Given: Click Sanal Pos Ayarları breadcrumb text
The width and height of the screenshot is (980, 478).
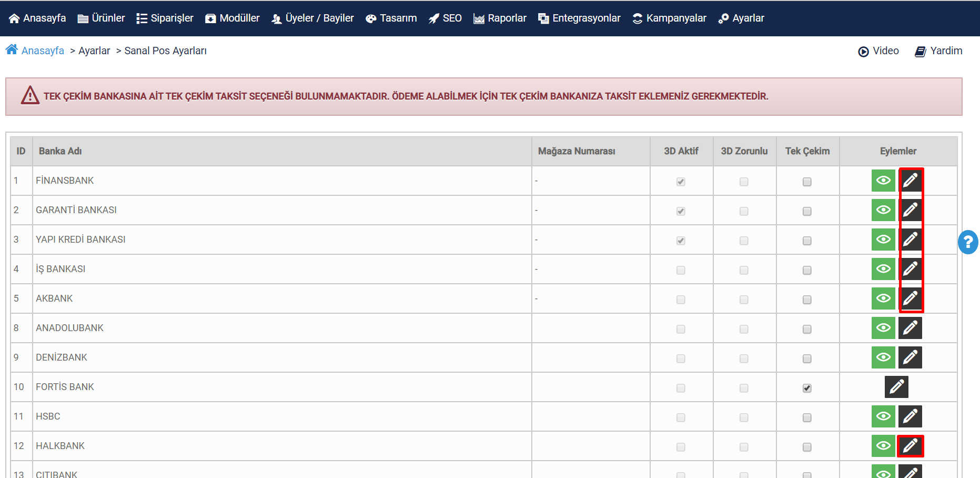Looking at the screenshot, I should click(165, 51).
